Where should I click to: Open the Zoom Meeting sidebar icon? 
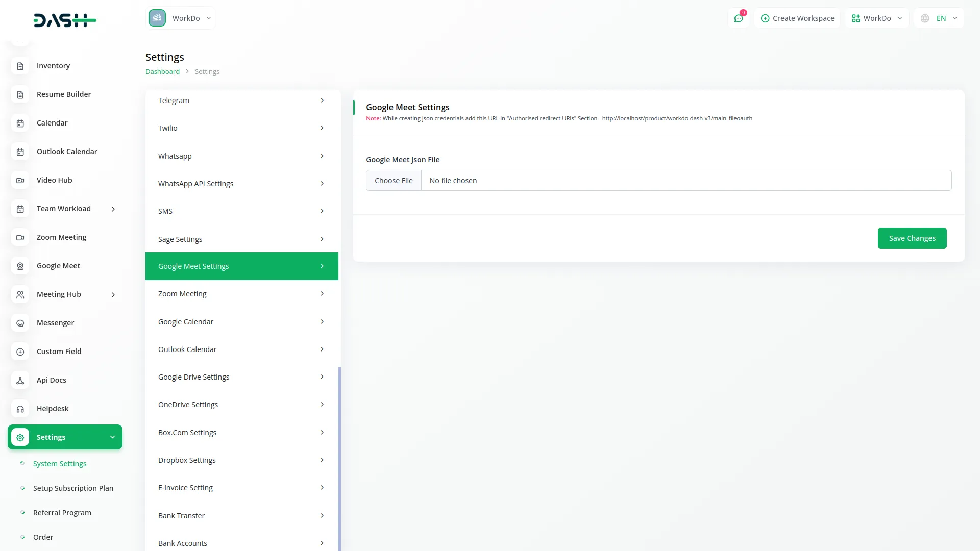coord(20,237)
